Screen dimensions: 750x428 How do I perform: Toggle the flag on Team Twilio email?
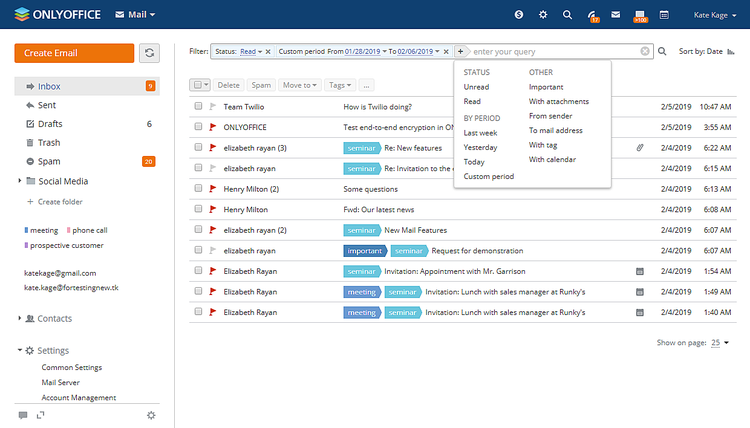pyautogui.click(x=213, y=106)
